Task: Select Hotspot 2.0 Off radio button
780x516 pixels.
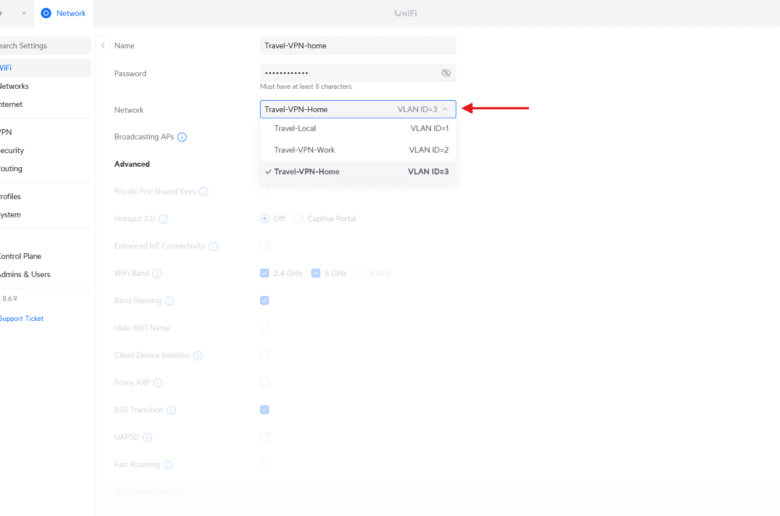Action: [x=265, y=218]
